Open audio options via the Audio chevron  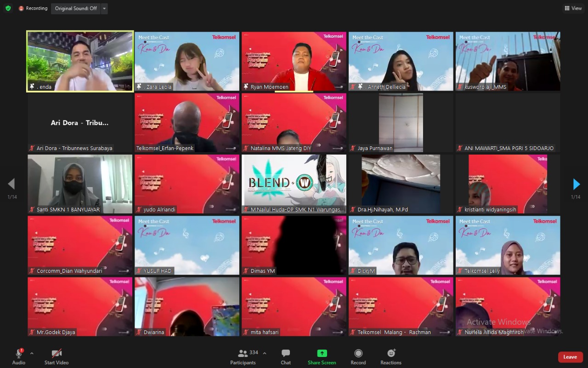click(x=31, y=353)
